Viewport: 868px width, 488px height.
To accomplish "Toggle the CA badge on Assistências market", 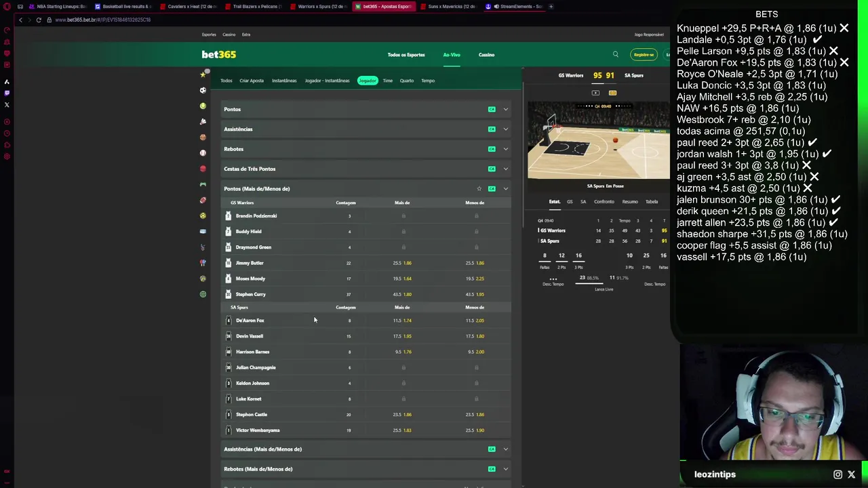I will pos(492,129).
